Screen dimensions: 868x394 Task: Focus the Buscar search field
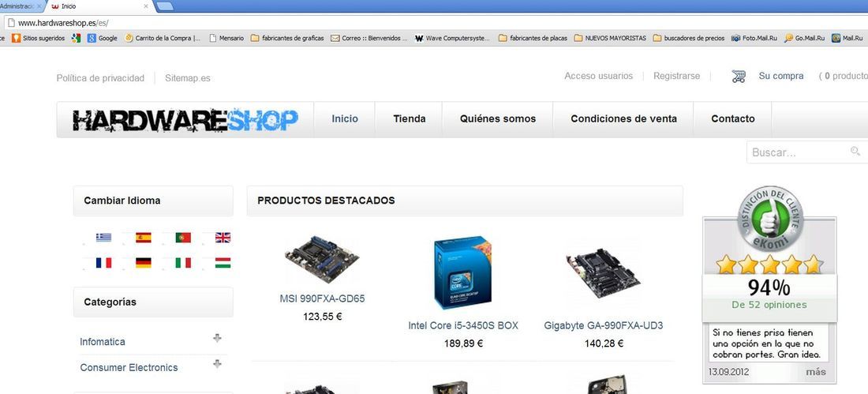point(807,152)
